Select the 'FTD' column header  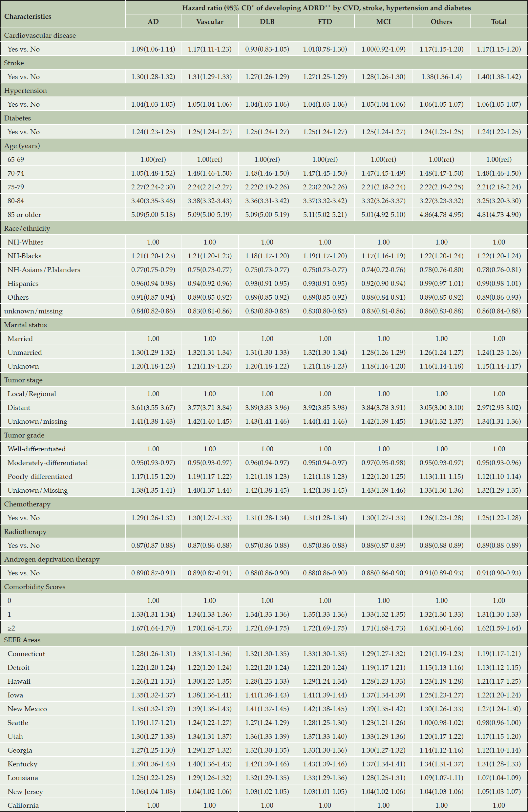[x=325, y=21]
